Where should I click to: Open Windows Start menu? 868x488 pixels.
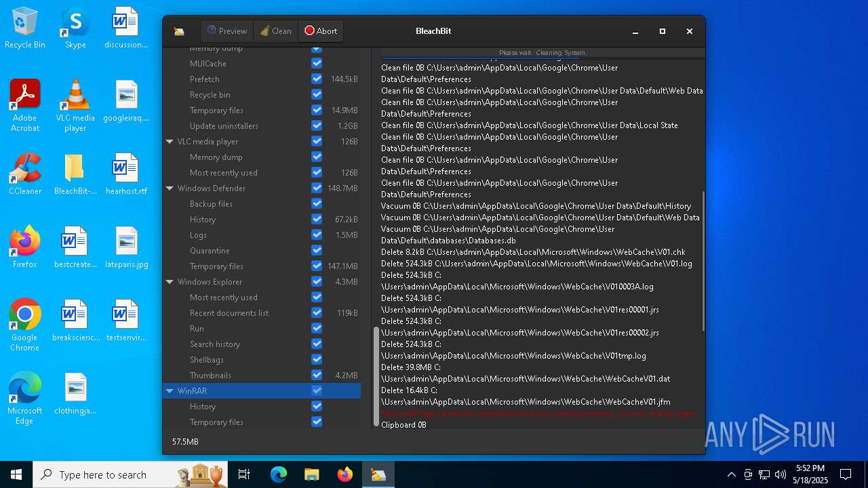pyautogui.click(x=16, y=474)
